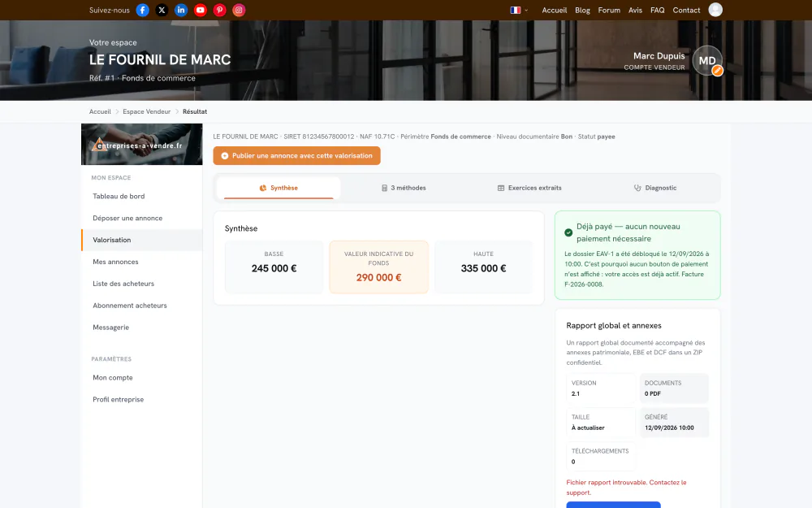Screen dimensions: 812x508
Task: Switch to the Exercices extraits tab
Action: tap(529, 188)
